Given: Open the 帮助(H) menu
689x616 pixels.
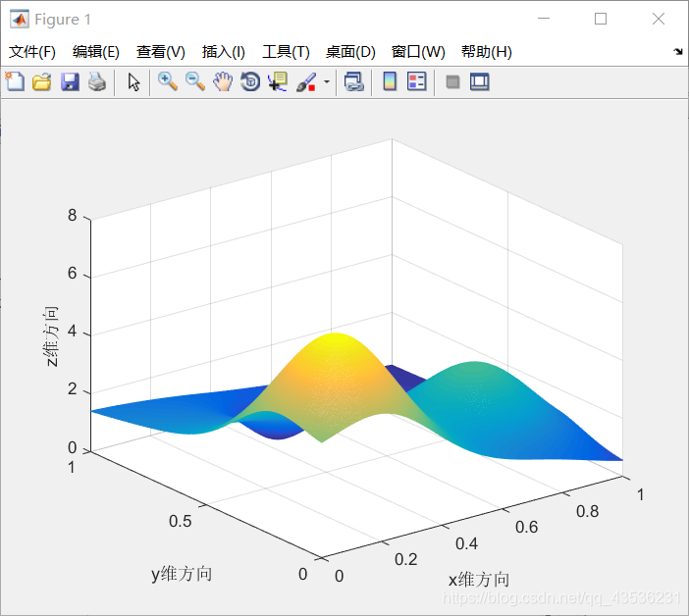Looking at the screenshot, I should pyautogui.click(x=487, y=52).
